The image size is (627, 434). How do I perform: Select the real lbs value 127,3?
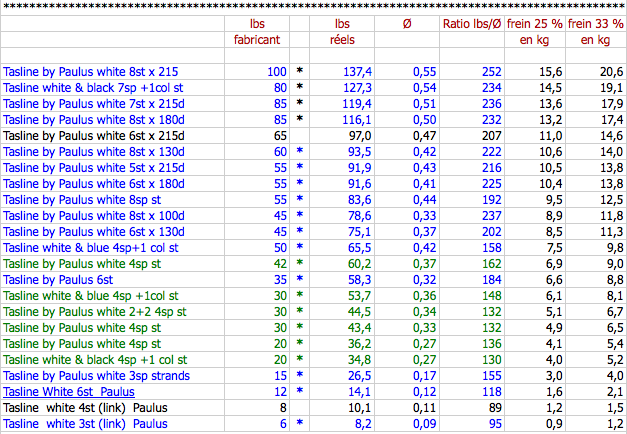[x=357, y=88]
